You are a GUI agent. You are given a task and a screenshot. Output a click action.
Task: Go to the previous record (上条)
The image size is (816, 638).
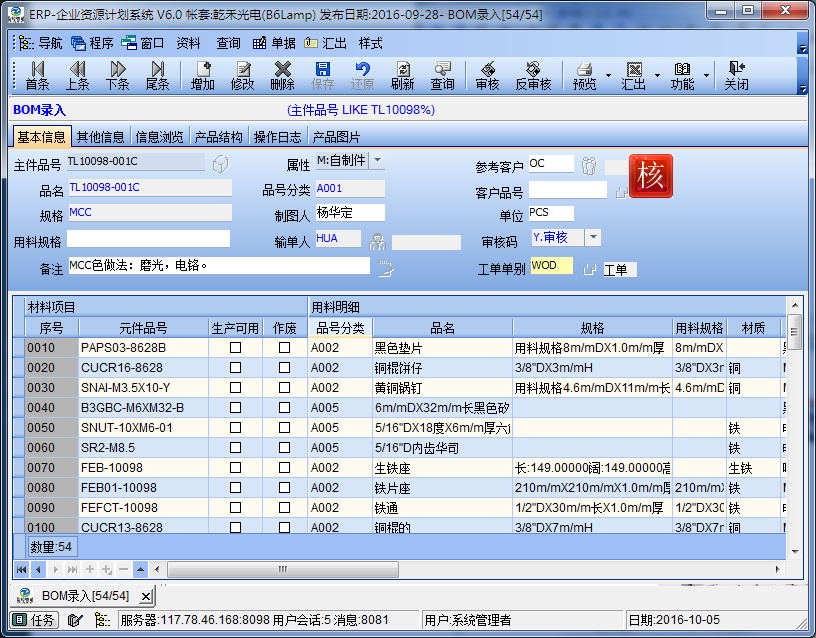[x=78, y=75]
